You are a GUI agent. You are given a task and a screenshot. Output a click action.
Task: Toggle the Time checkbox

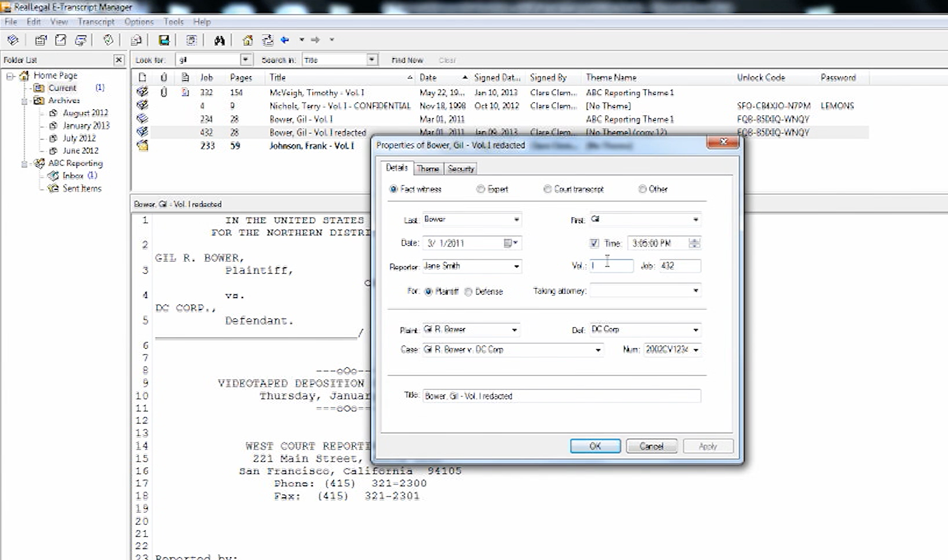(594, 243)
